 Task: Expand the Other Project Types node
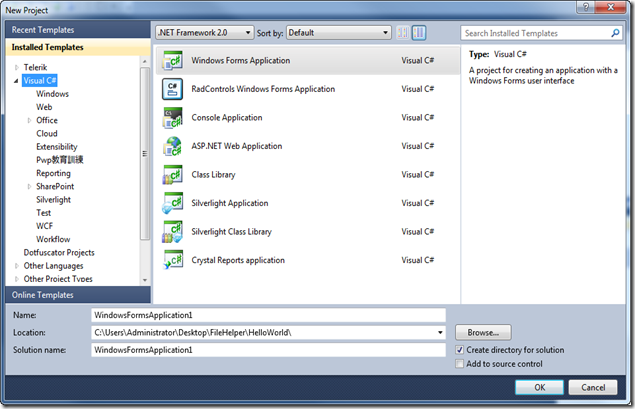pos(17,279)
